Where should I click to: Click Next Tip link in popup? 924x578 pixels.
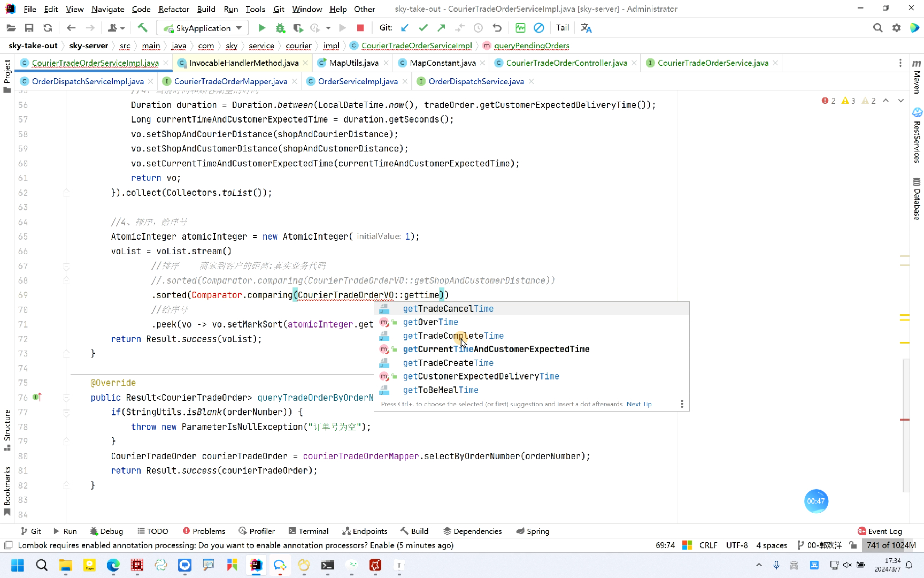pos(639,405)
